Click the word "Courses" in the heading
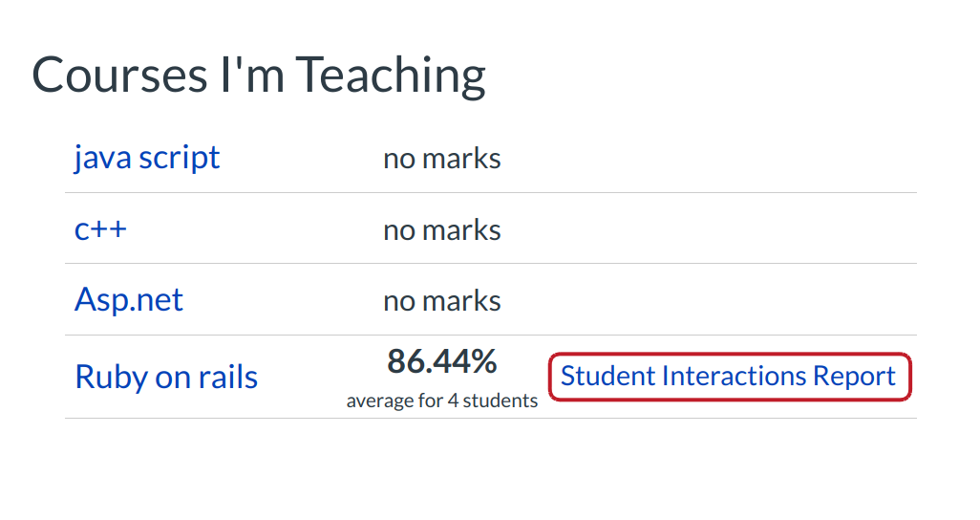 (x=120, y=75)
